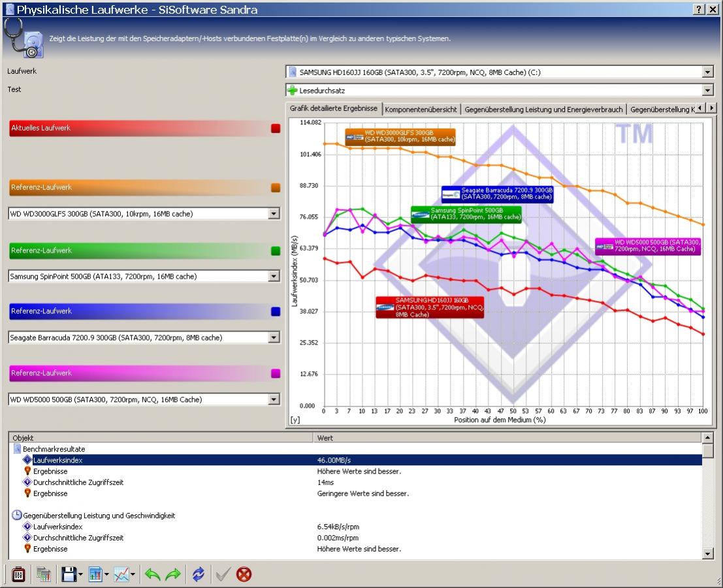Click diamond icon for 6.54kB/s/rpm Laufwerksindex
The height and width of the screenshot is (588, 723).
(x=27, y=526)
